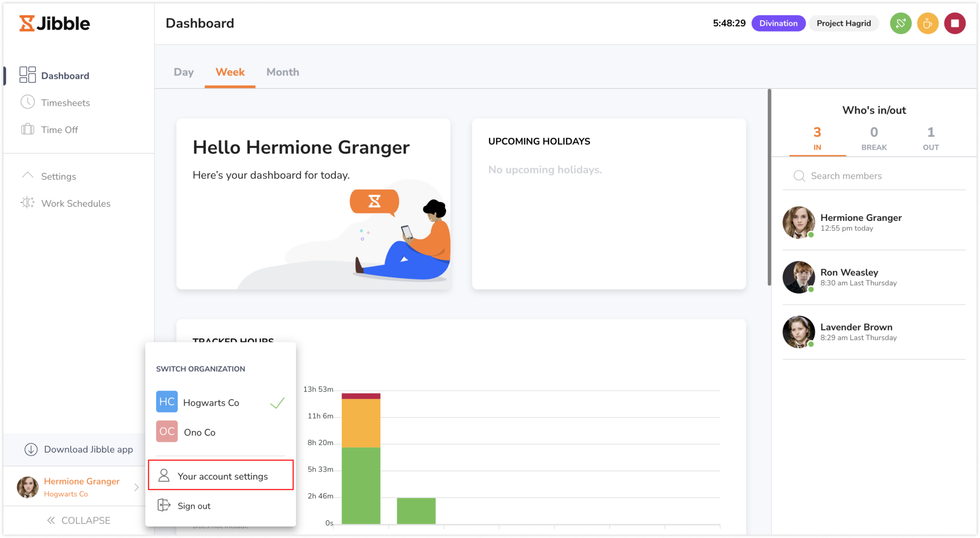Click the Divination activity tag
This screenshot has width=980, height=538.
coord(778,23)
